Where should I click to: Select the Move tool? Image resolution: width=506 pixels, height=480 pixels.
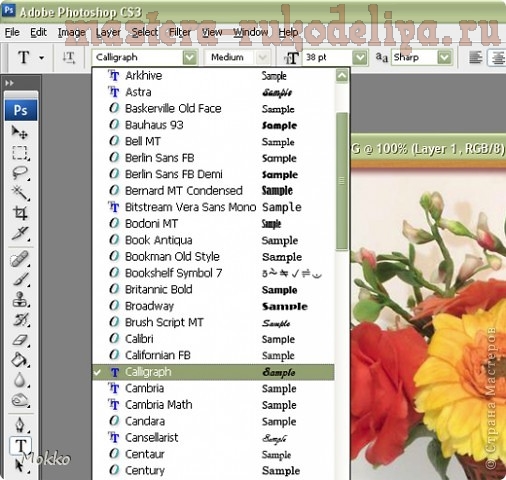(x=20, y=133)
